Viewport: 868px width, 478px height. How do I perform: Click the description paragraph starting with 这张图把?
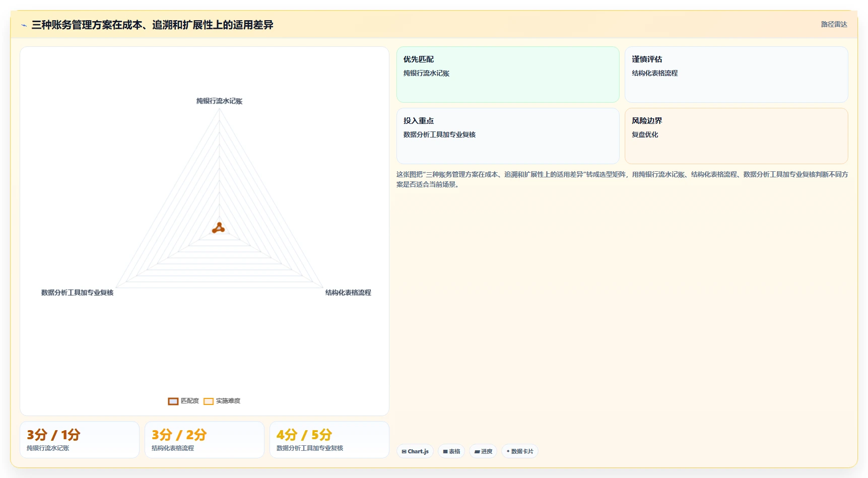(622, 179)
